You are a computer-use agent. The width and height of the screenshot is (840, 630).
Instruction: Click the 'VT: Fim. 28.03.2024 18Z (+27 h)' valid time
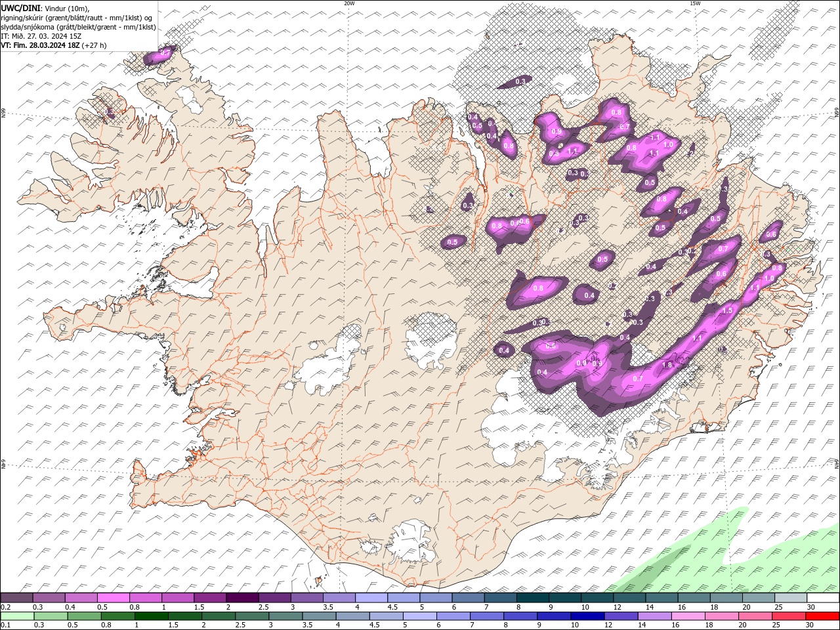[x=54, y=45]
